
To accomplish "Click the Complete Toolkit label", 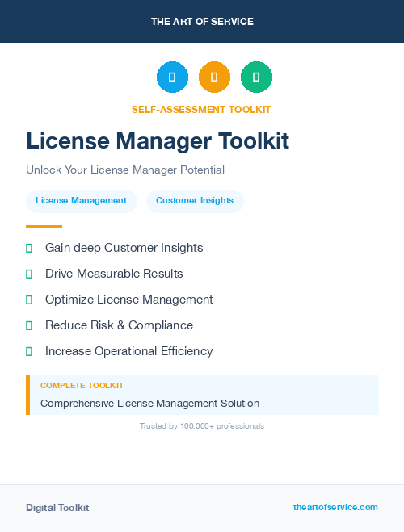I will [x=82, y=386].
